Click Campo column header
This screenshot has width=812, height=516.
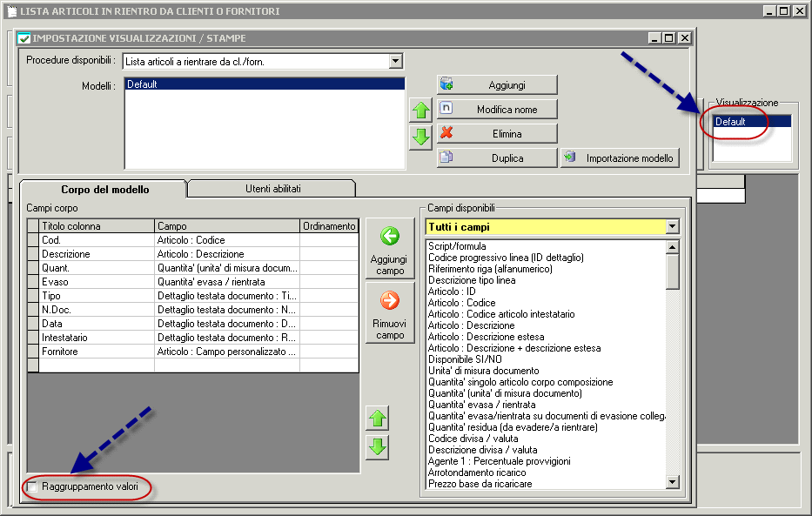[x=227, y=225]
